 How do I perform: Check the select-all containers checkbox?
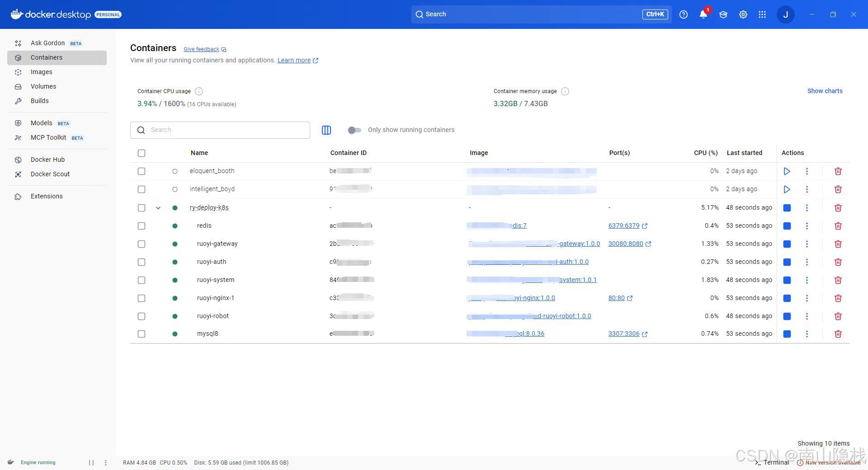click(x=142, y=153)
